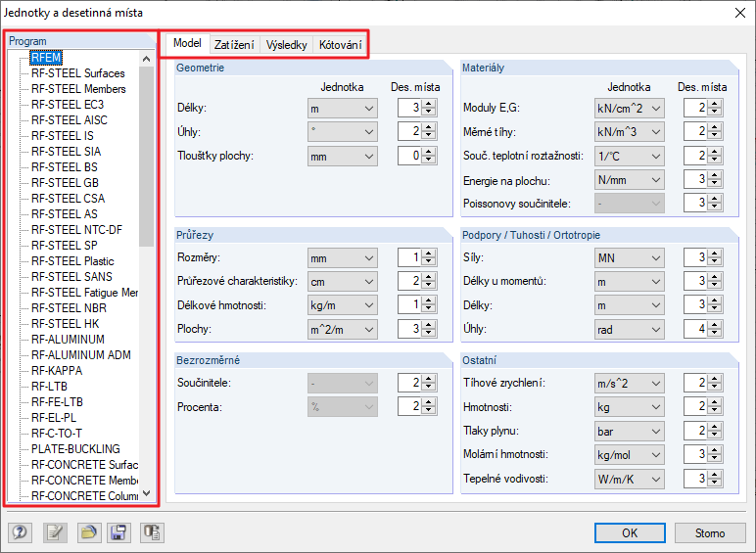Image resolution: width=756 pixels, height=553 pixels.
Task: Click the Storno button
Action: click(710, 532)
